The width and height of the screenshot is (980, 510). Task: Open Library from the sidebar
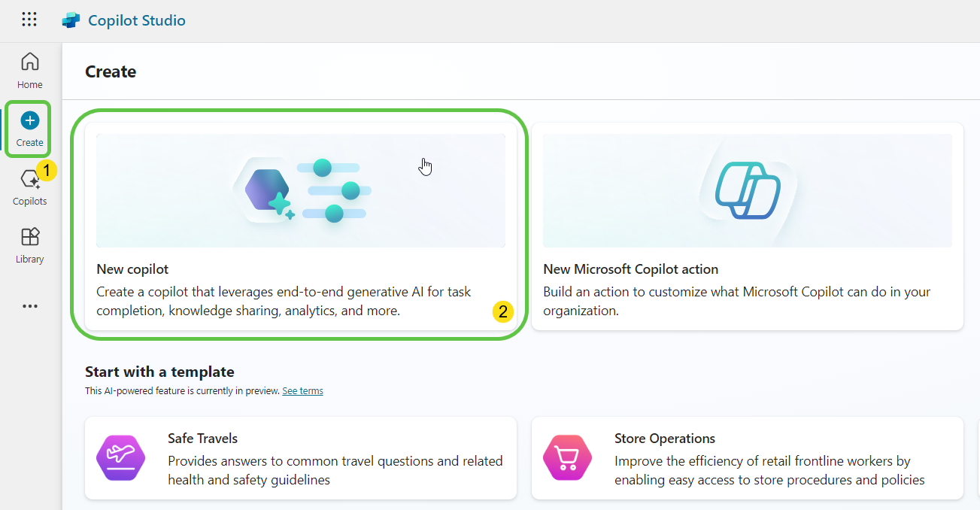(x=30, y=237)
